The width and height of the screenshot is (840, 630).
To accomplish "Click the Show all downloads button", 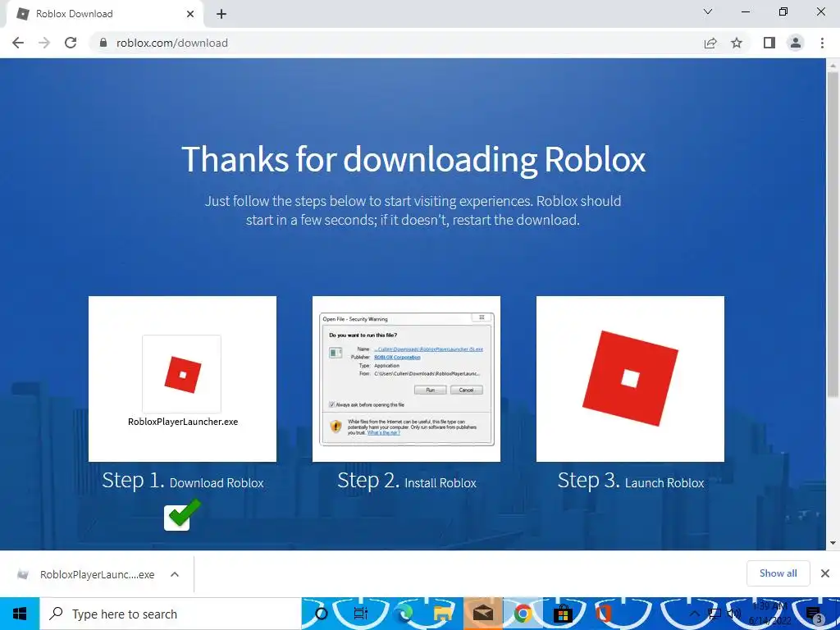I will coord(778,573).
